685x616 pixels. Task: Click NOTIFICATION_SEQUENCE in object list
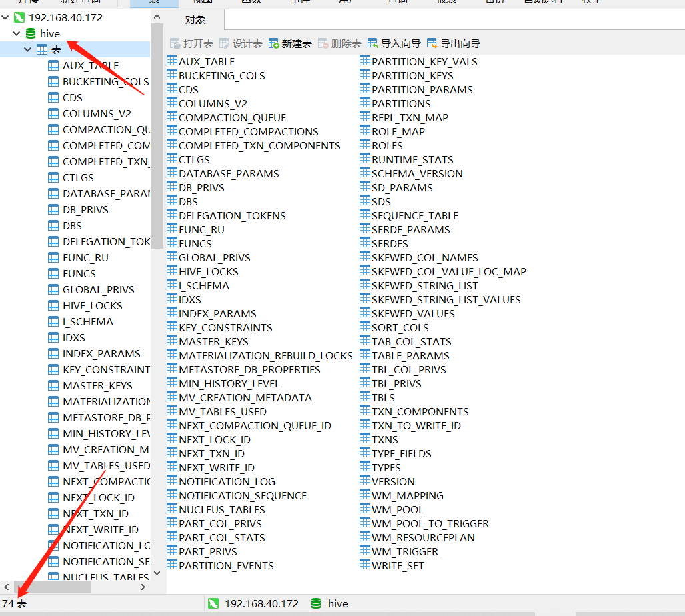pos(243,496)
